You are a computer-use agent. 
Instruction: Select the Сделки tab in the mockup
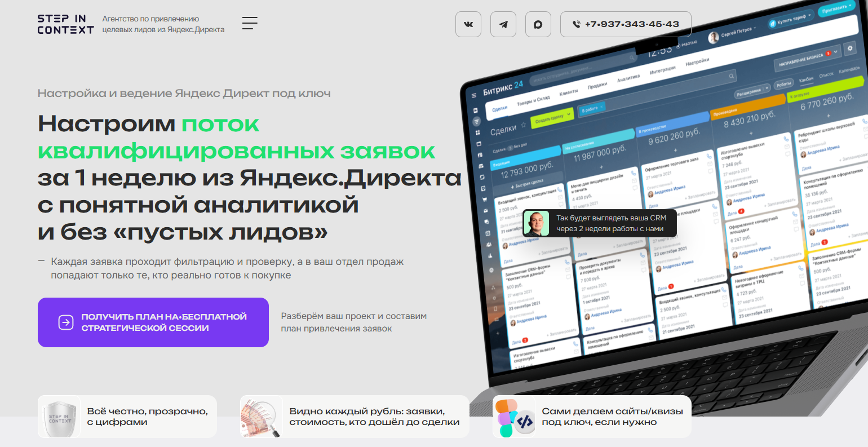coord(499,108)
